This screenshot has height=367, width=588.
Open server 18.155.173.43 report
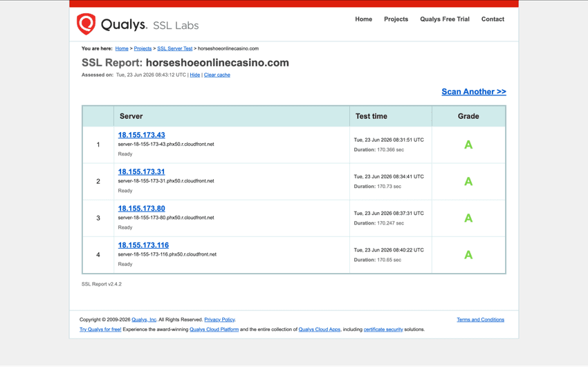tap(141, 135)
